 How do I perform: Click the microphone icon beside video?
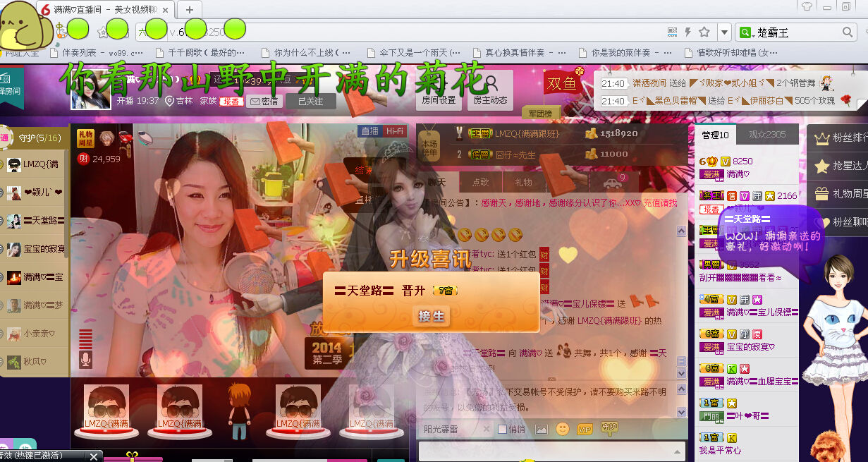coord(85,359)
